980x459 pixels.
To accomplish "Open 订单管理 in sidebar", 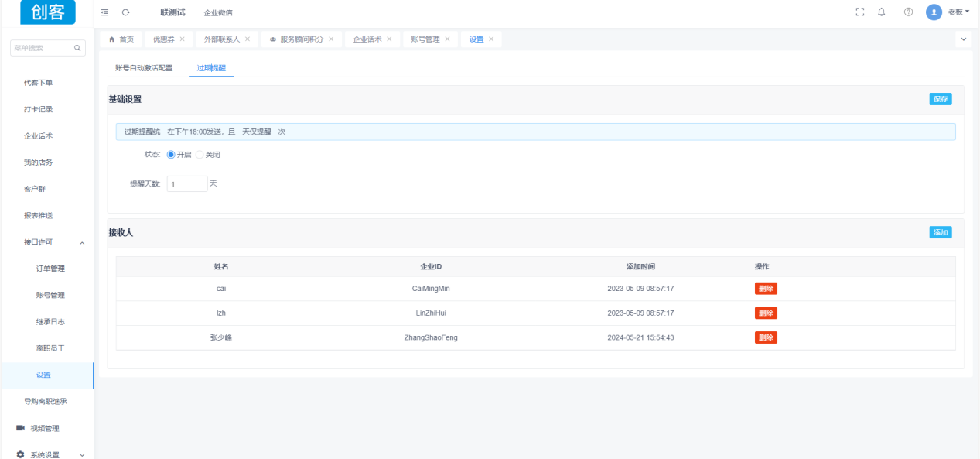I will [50, 269].
